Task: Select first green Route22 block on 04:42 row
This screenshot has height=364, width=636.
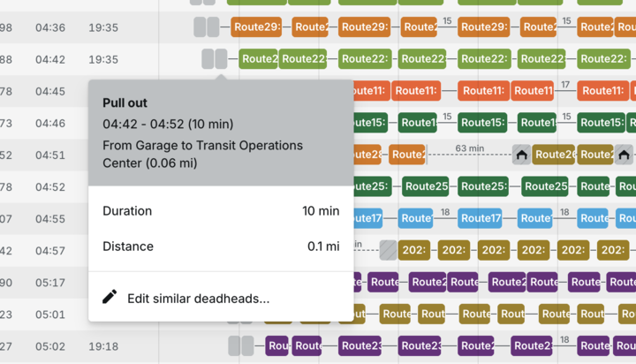Action: point(259,59)
